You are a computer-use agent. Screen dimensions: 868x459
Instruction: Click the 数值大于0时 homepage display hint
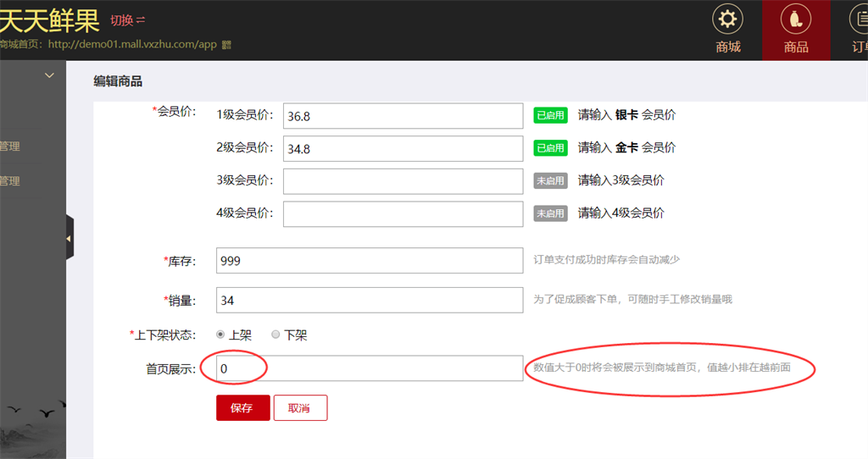click(x=662, y=368)
